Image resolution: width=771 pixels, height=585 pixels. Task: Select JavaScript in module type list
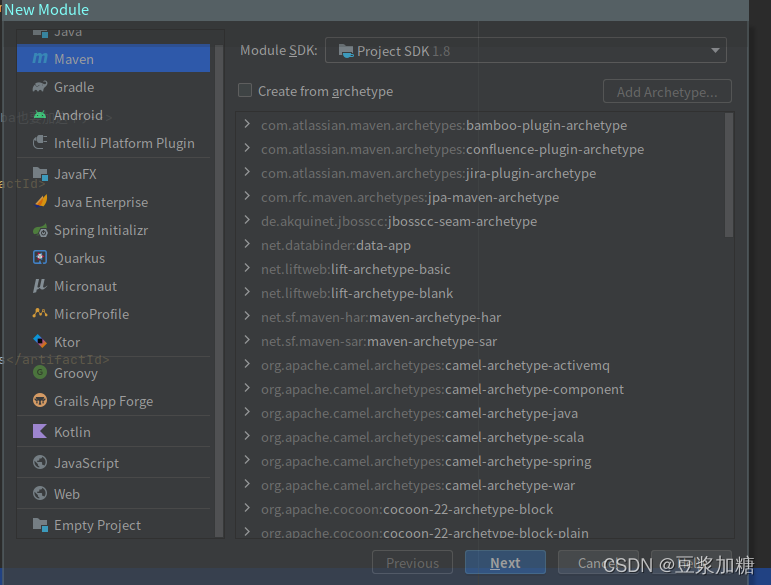(114, 463)
